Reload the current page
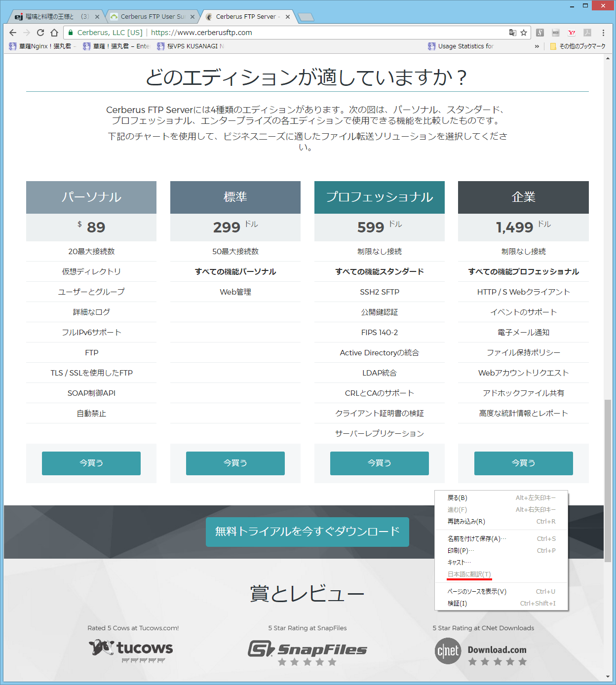 (40, 33)
